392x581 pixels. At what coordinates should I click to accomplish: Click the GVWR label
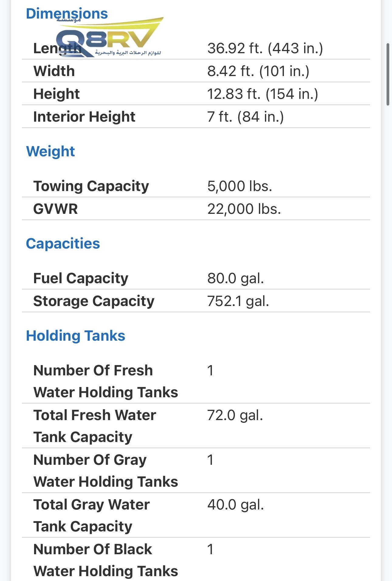coord(56,209)
